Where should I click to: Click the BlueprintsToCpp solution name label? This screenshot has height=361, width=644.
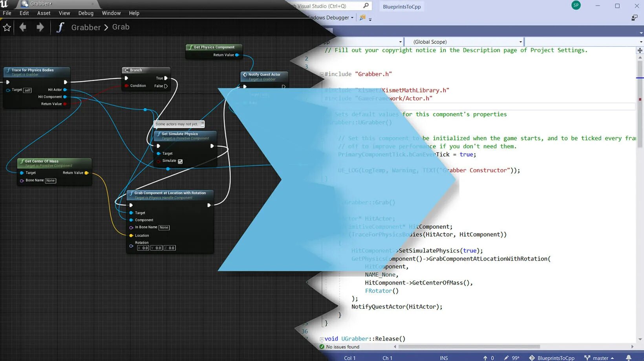pyautogui.click(x=402, y=7)
